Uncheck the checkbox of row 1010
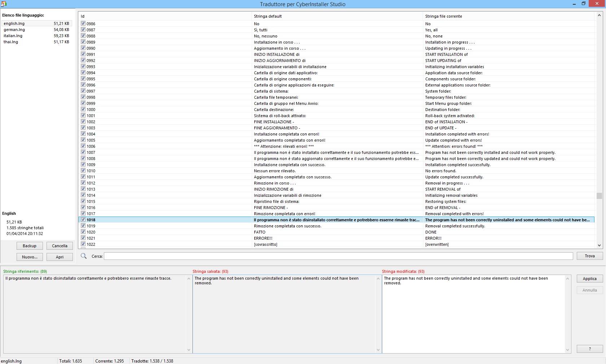Viewport: 606px width, 364px height. pyautogui.click(x=83, y=170)
